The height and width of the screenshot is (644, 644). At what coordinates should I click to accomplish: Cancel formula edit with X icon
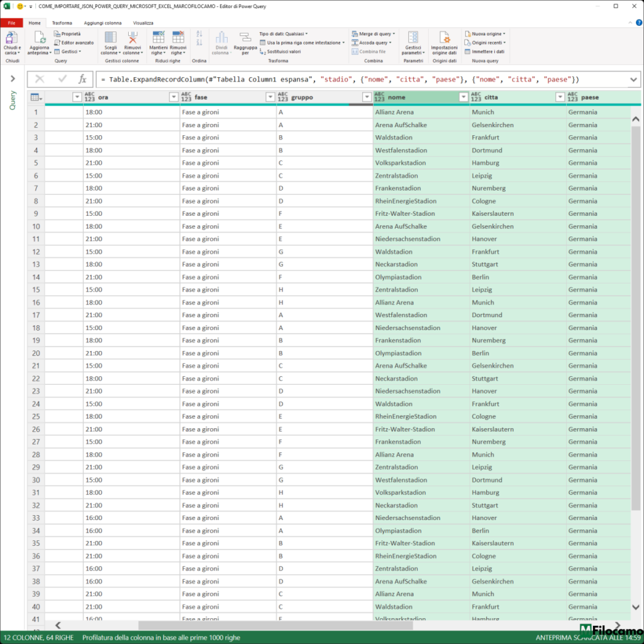click(40, 79)
